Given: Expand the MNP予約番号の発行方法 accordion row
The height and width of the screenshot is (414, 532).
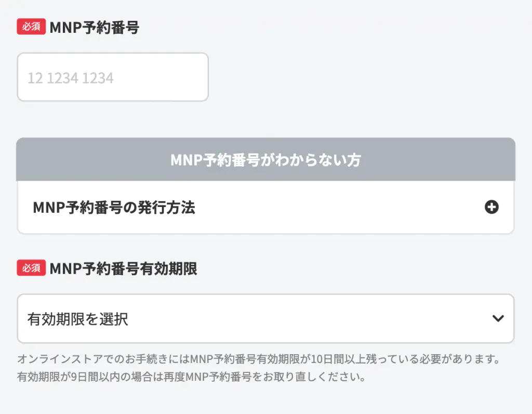Looking at the screenshot, I should [x=265, y=208].
